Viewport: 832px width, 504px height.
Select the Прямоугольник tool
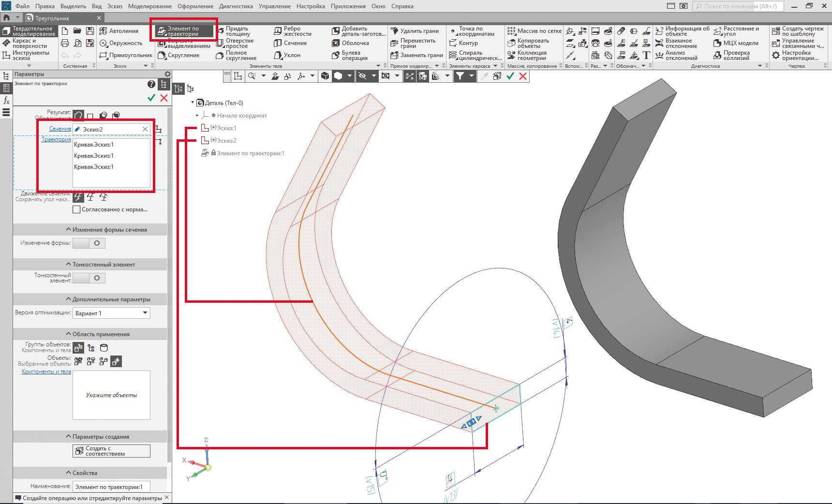tap(125, 55)
